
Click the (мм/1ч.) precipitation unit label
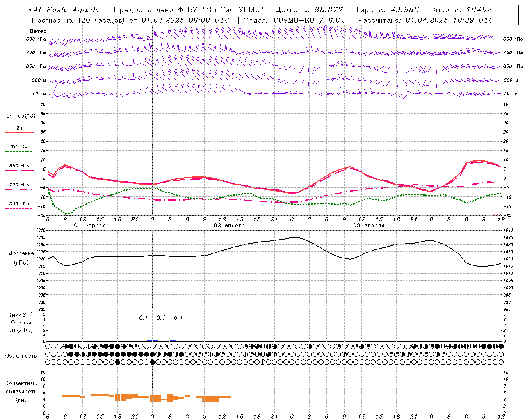[x=21, y=330]
